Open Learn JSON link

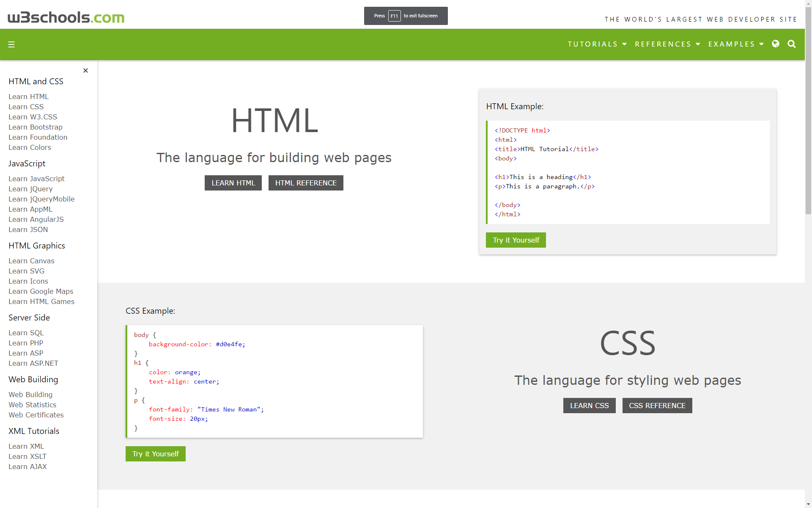coord(28,229)
